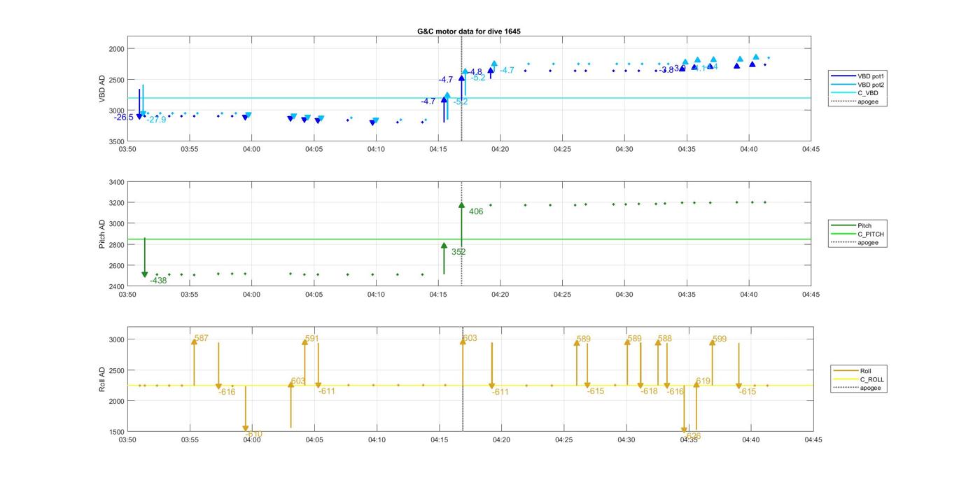Click the "619" Roll data label
980x485 pixels.
(x=703, y=381)
